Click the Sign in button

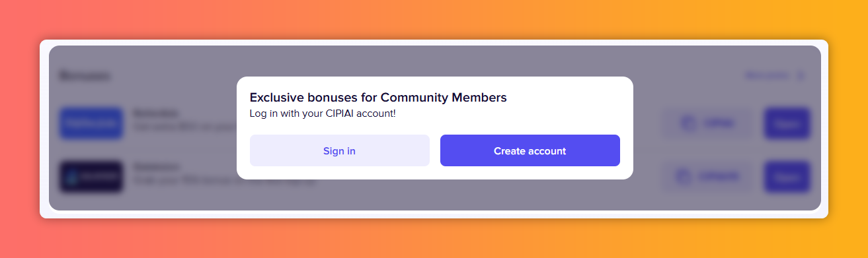[x=339, y=150]
